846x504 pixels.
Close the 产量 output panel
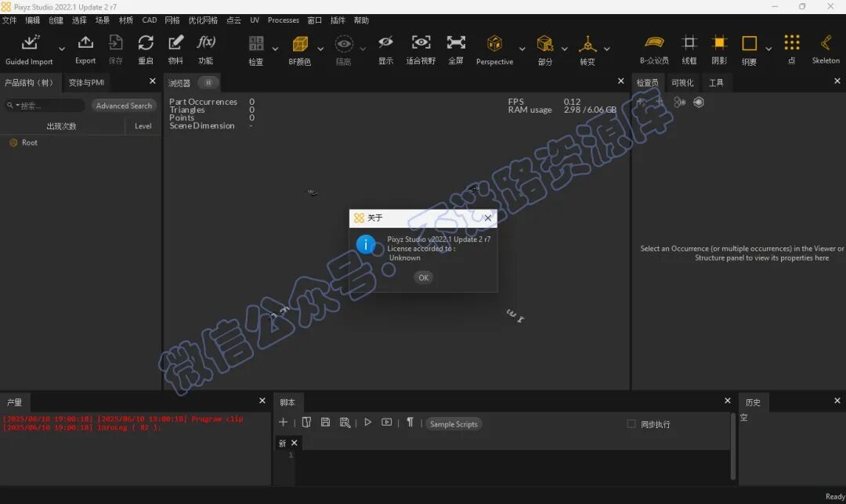262,401
